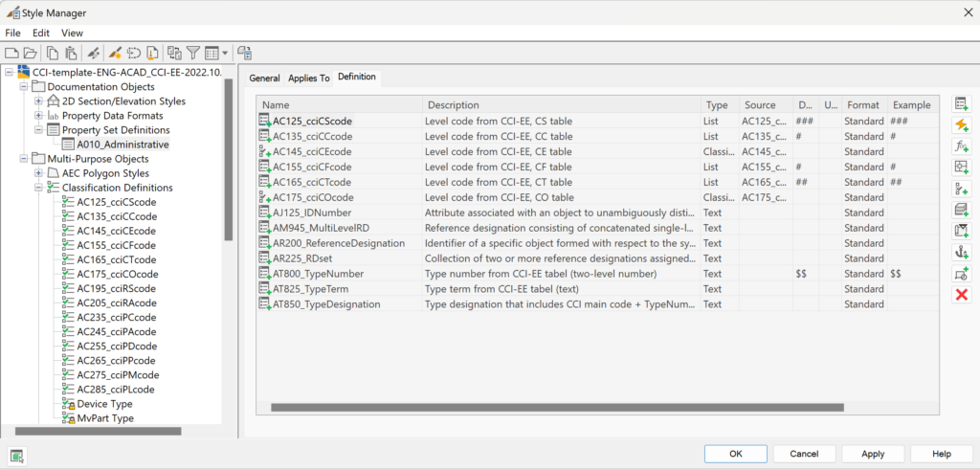980x470 pixels.
Task: Select the AJ125_IDNumber row name
Action: coord(311,213)
